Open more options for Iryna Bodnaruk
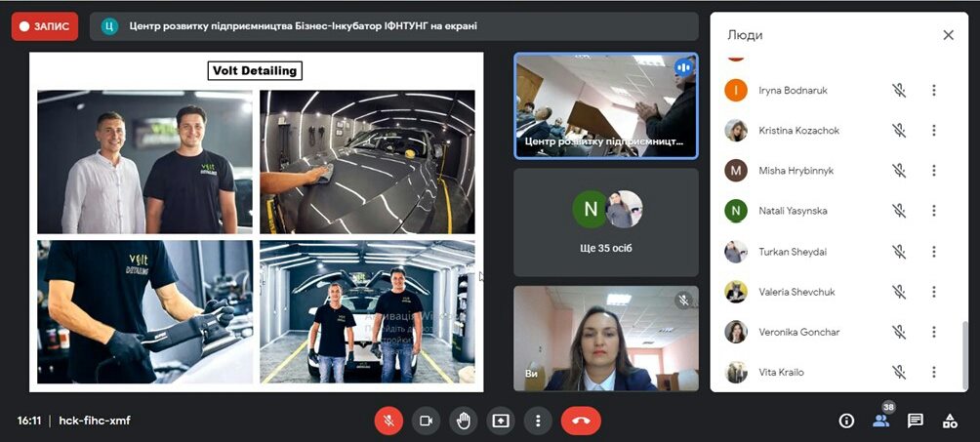980x442 pixels. coord(934,90)
